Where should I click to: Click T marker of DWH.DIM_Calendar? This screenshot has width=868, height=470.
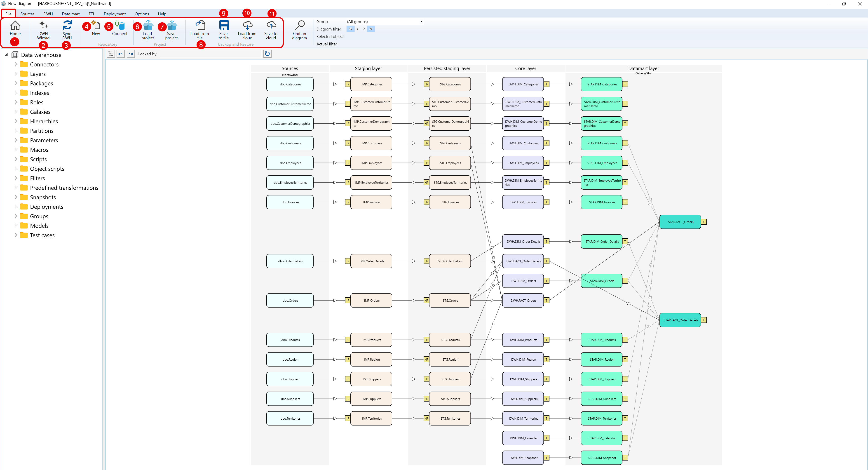tap(547, 438)
